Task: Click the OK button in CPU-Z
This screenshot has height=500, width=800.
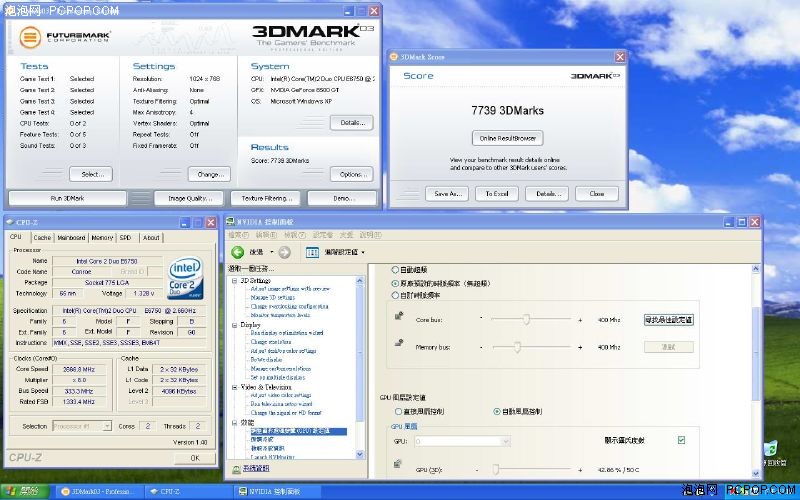Action: point(194,458)
